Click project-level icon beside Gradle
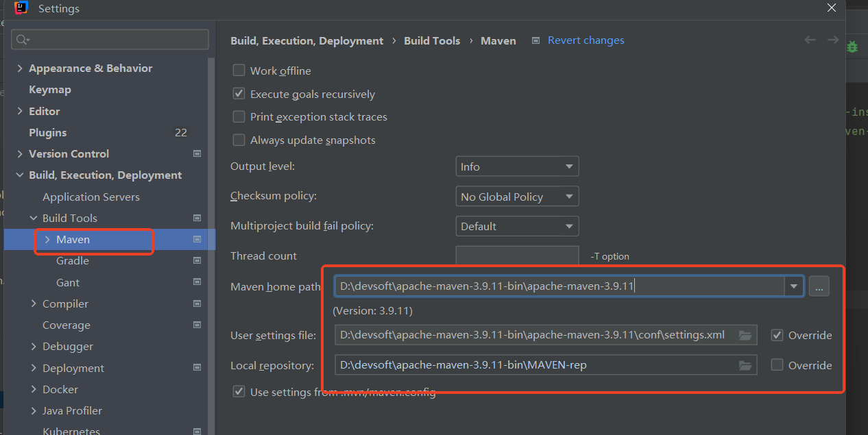The width and height of the screenshot is (868, 435). click(x=197, y=260)
